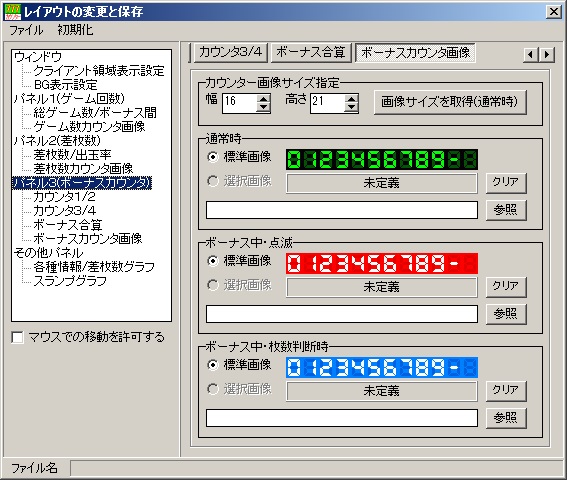Select 標準画像 radio under ボーナス中・枚数判断時
567x480 pixels.
pyautogui.click(x=213, y=365)
